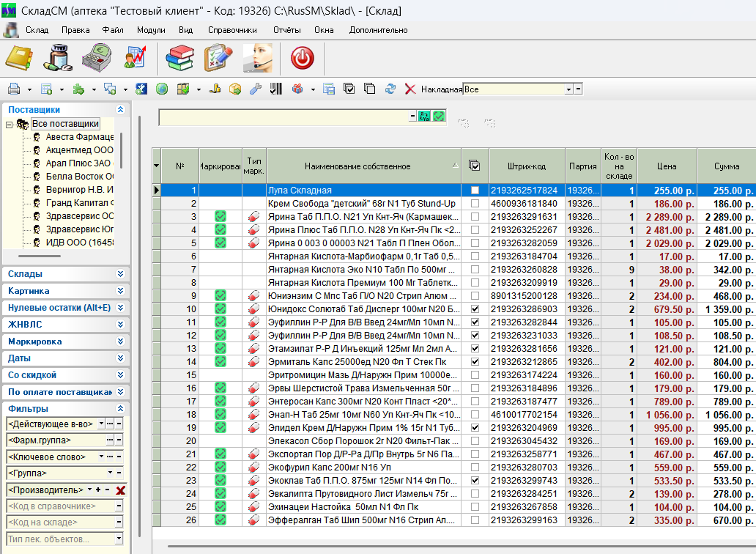
Task: Open the Файл menu
Action: click(113, 30)
